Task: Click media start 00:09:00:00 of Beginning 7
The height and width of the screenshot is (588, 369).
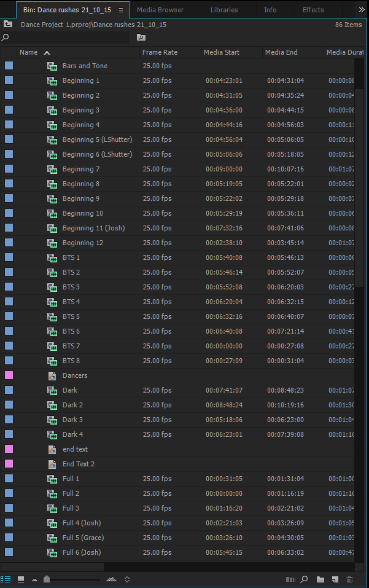Action: pyautogui.click(x=224, y=169)
